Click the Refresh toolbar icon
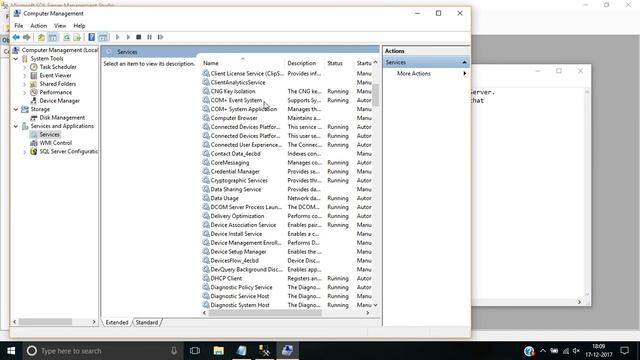Viewport: 640px width, 360px height. pyautogui.click(x=67, y=37)
